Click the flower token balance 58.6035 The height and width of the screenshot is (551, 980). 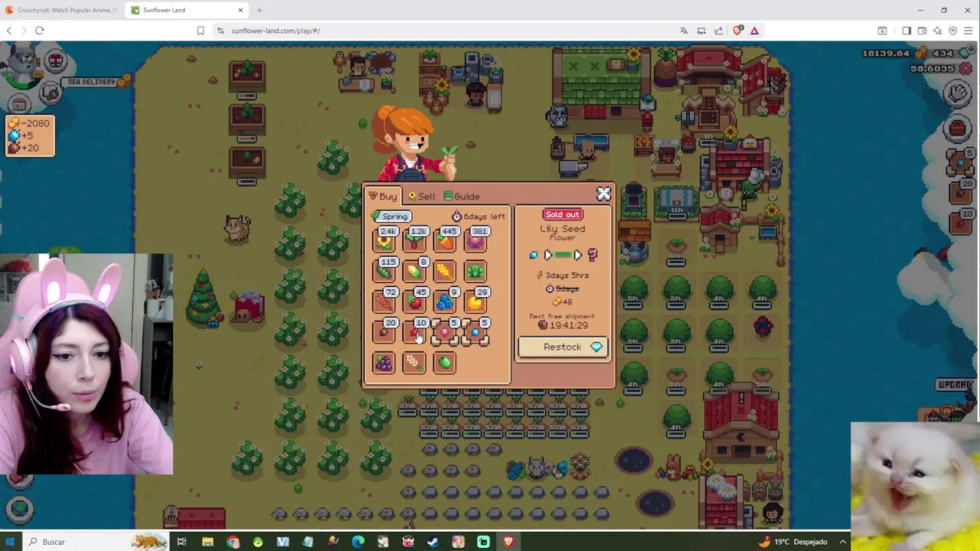(x=932, y=68)
